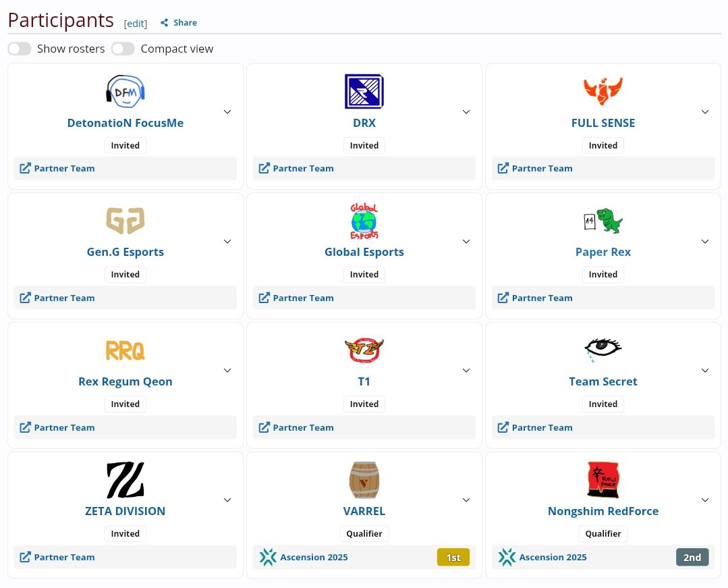Expand the DRX card chevron
The height and width of the screenshot is (588, 728).
(x=466, y=112)
